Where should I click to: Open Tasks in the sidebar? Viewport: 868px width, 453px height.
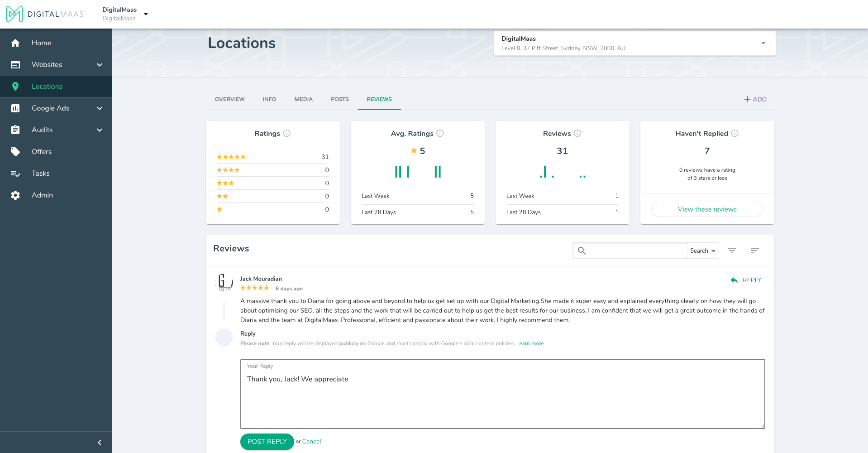click(x=56, y=173)
